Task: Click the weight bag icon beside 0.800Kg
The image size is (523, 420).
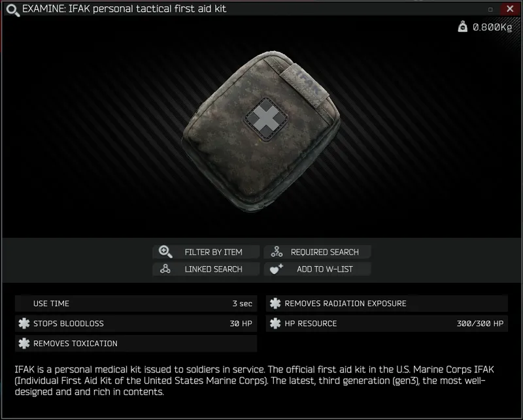Action: point(462,26)
